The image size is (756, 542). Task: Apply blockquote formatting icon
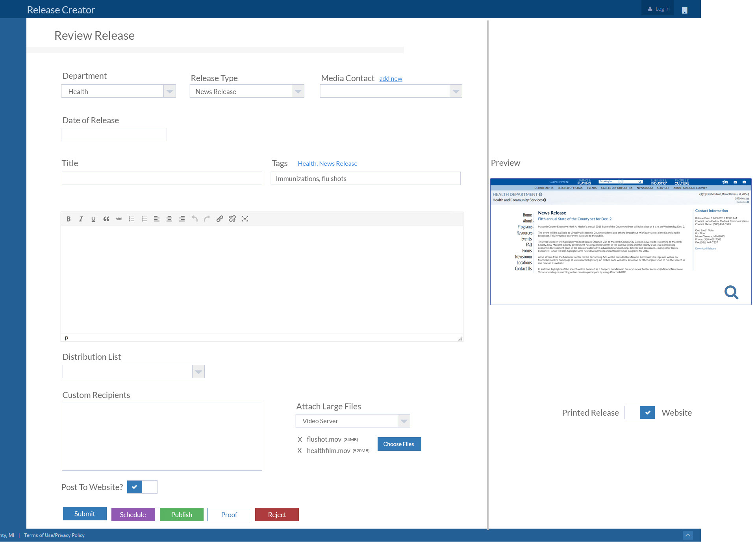[106, 219]
